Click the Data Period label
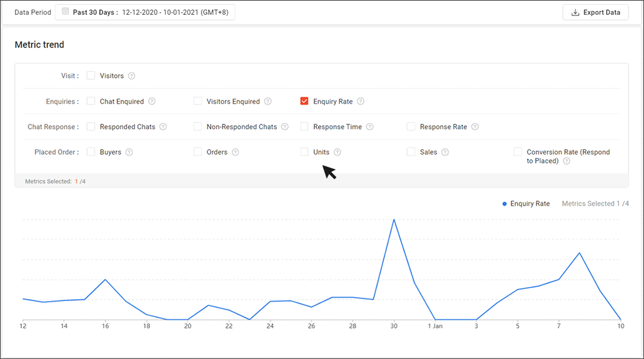Screen dimensions: 644x359 tap(33, 12)
